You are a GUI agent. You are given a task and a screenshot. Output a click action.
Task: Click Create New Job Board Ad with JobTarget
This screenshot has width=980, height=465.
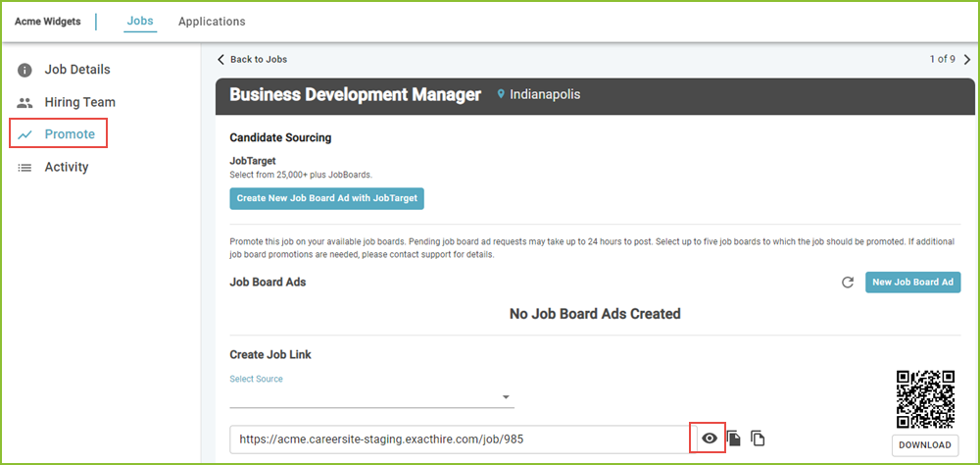(x=327, y=198)
